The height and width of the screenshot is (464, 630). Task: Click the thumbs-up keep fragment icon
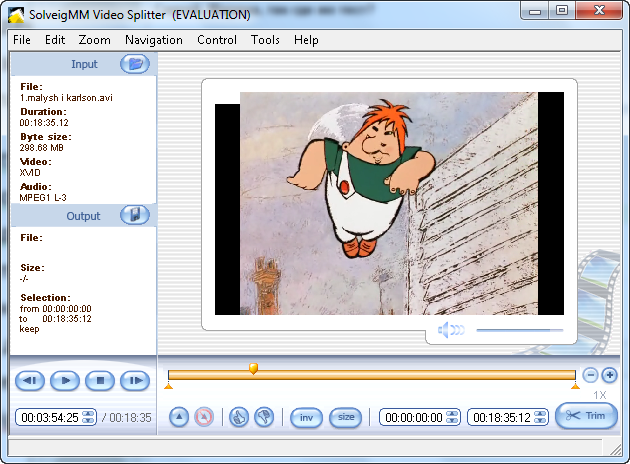click(239, 417)
